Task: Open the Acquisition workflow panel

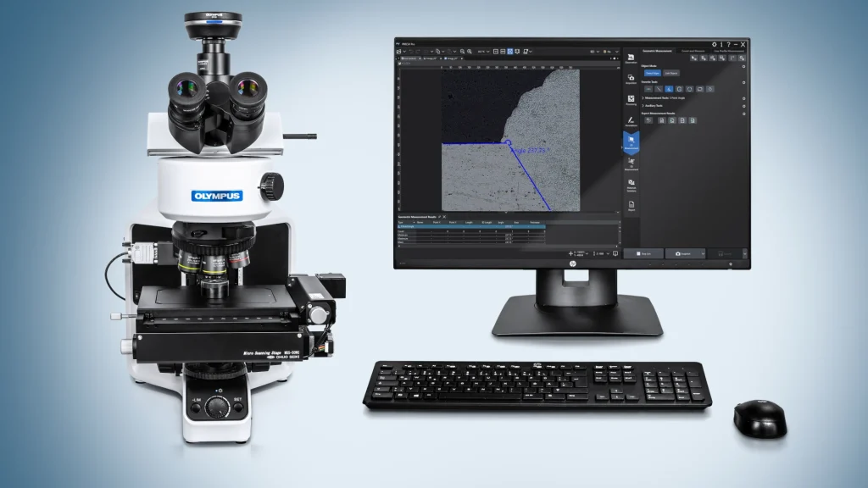Action: click(631, 79)
